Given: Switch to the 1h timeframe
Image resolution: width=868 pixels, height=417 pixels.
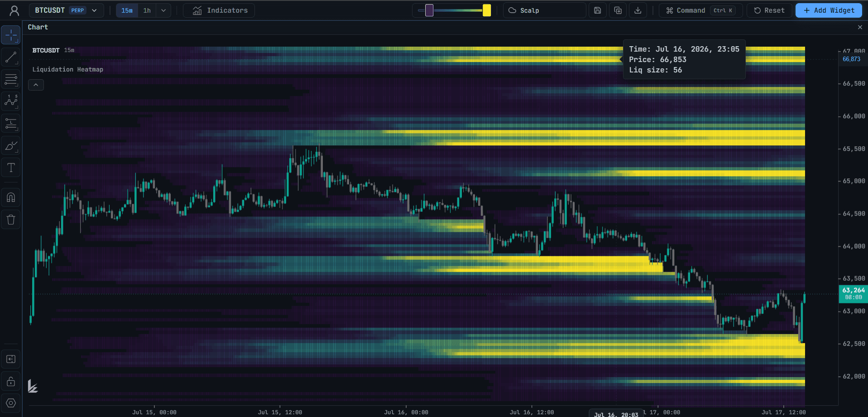Looking at the screenshot, I should tap(147, 10).
